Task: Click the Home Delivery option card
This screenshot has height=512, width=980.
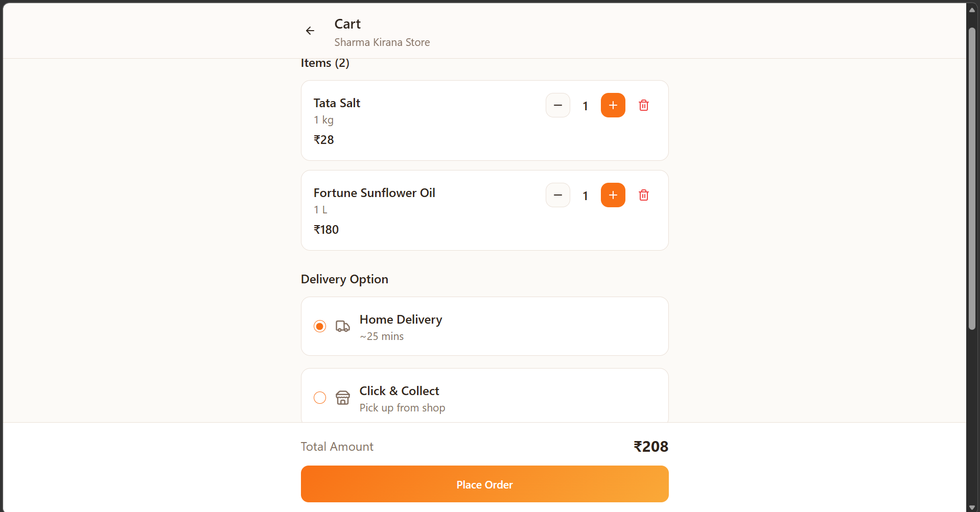Action: click(511, 326)
